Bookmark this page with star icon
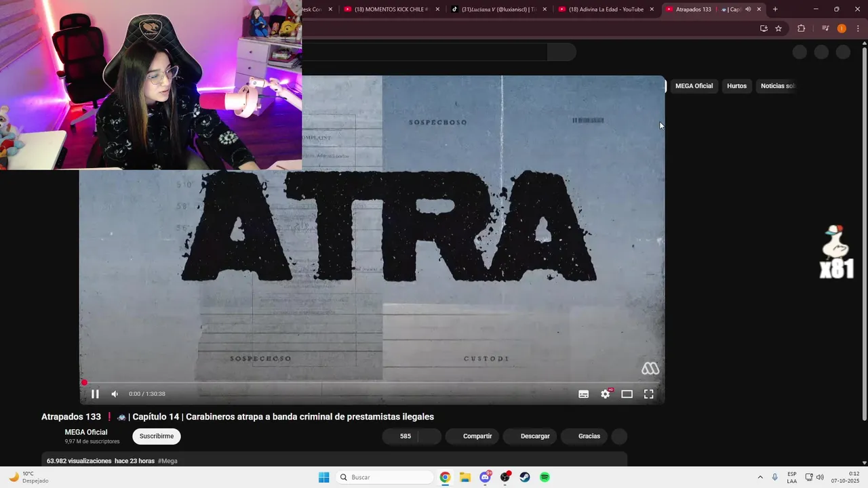The height and width of the screenshot is (488, 868). point(778,28)
